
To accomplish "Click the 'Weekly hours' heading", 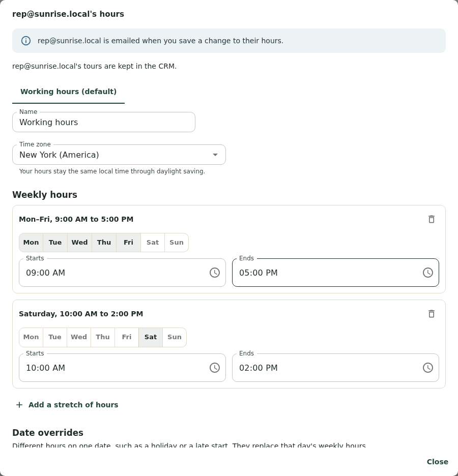I will click(x=45, y=195).
